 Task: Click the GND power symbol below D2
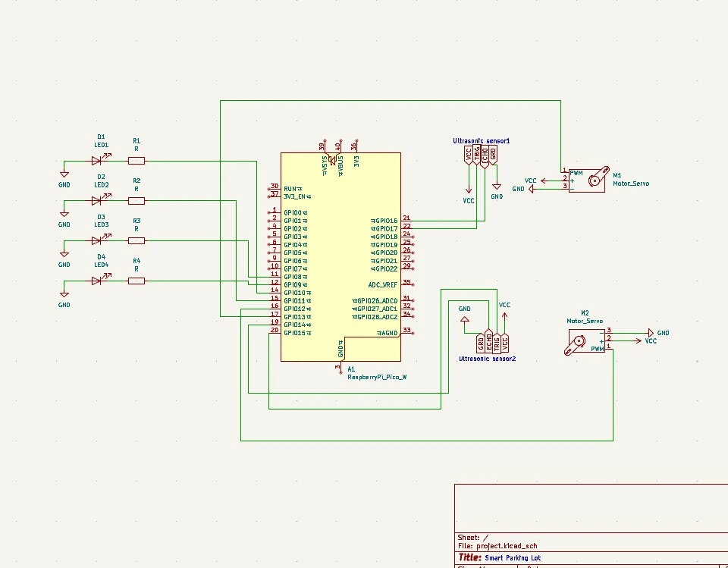(x=64, y=215)
